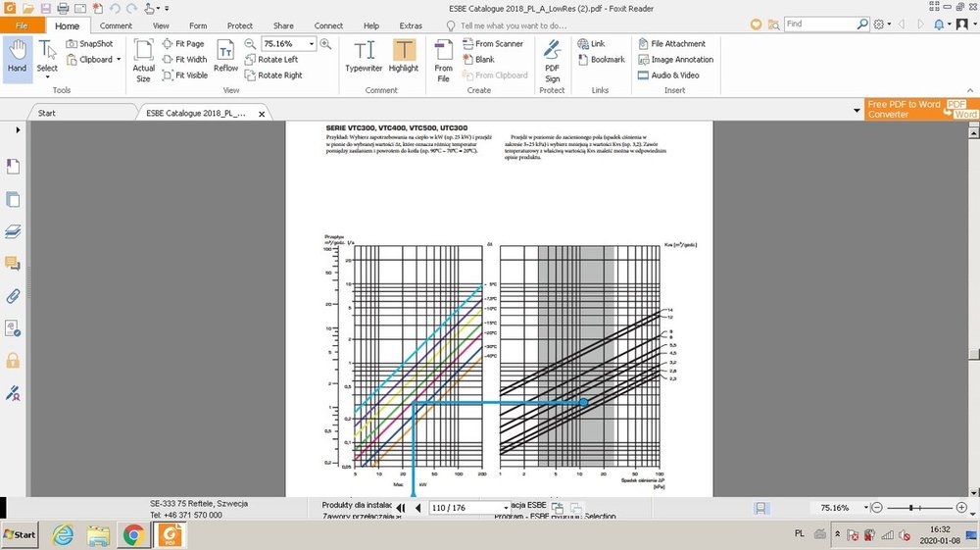This screenshot has width=980, height=550.
Task: Click the SnapShot tool
Action: [x=89, y=44]
